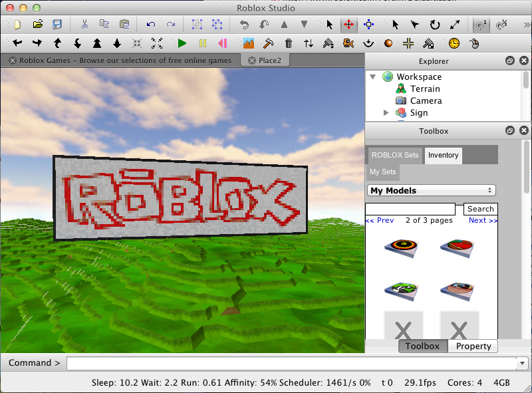Choose the Rotate tool with circular arrow
532x393 pixels.
click(x=435, y=25)
